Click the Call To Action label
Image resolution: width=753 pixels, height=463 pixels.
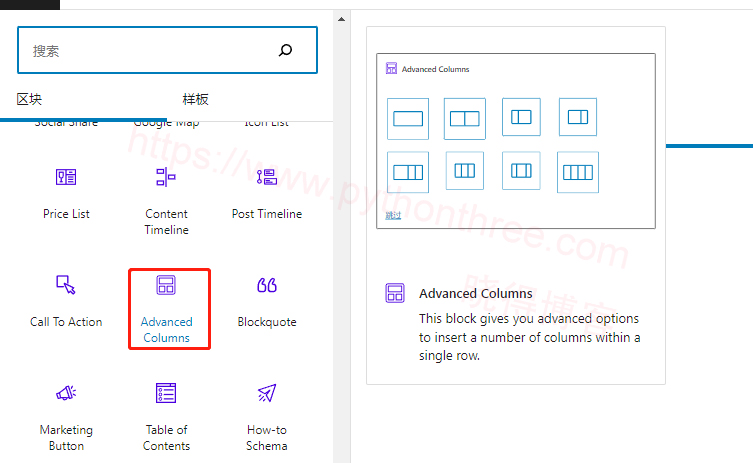(x=66, y=322)
